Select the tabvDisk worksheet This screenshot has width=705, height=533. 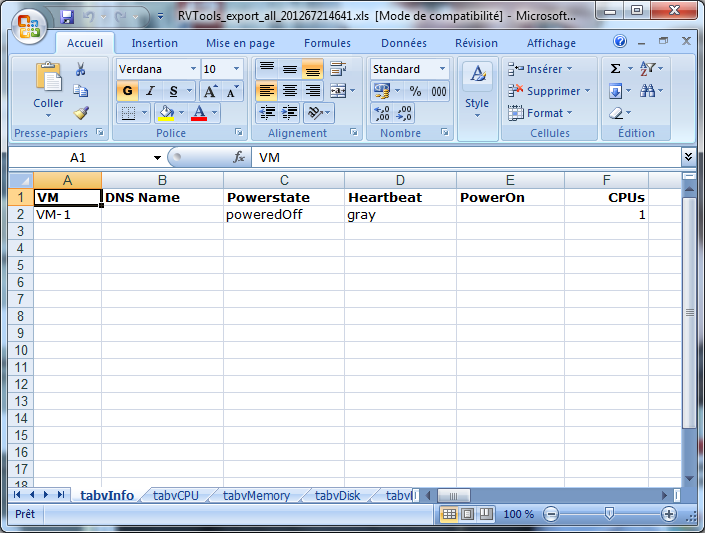338,495
